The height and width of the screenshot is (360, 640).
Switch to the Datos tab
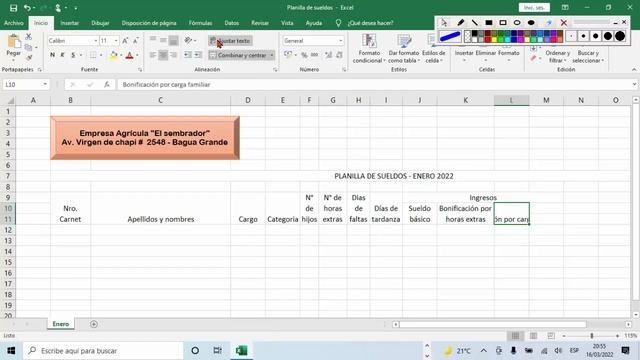click(232, 23)
